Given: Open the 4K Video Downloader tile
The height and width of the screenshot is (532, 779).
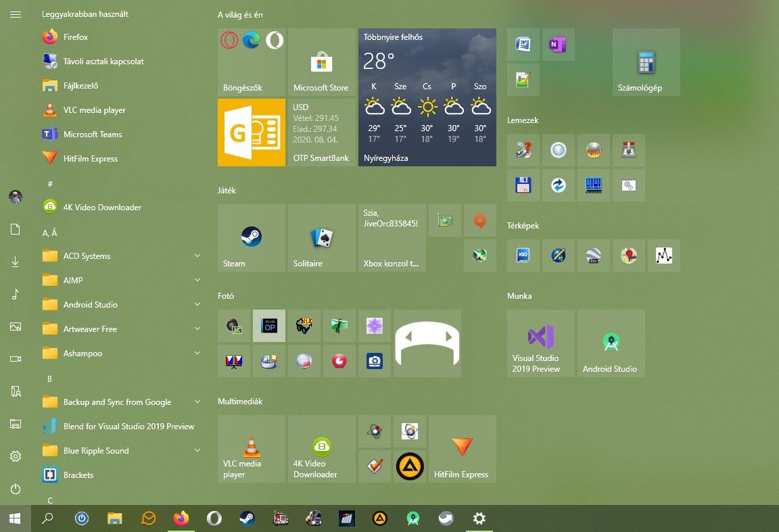Looking at the screenshot, I should point(321,449).
